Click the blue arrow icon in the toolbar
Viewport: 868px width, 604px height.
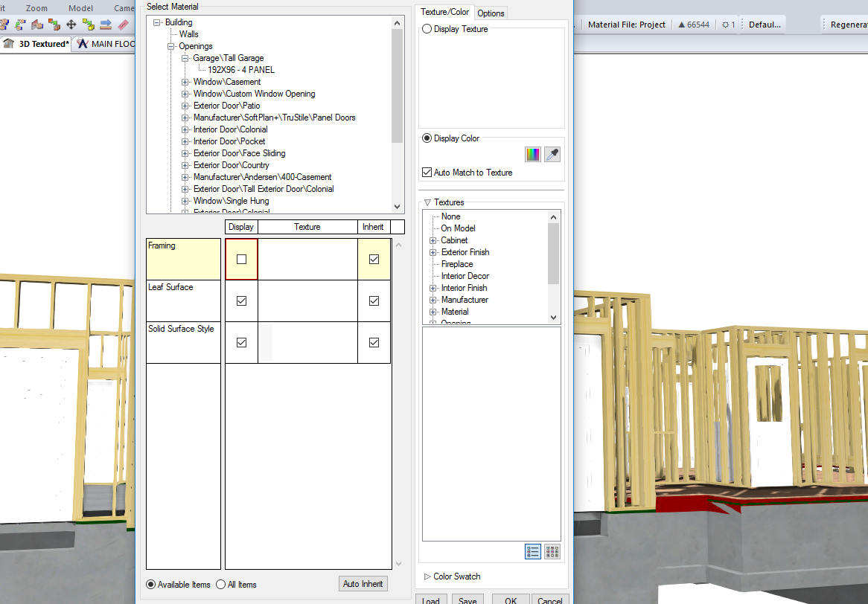coord(105,24)
